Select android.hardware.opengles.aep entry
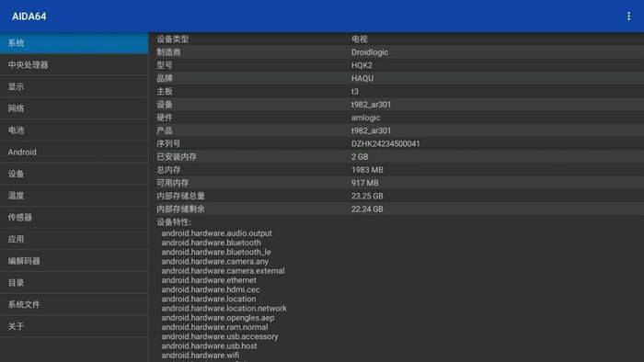The width and height of the screenshot is (644, 362). point(218,318)
